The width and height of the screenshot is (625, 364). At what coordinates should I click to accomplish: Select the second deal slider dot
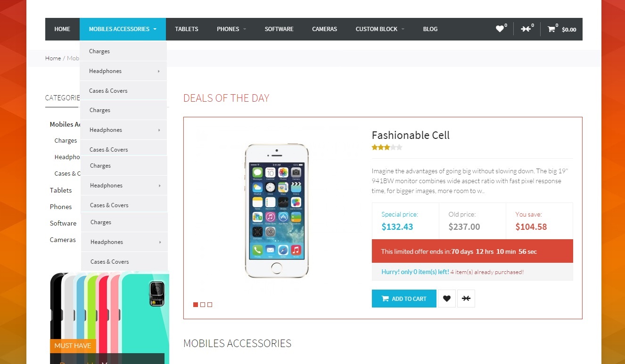(x=203, y=305)
